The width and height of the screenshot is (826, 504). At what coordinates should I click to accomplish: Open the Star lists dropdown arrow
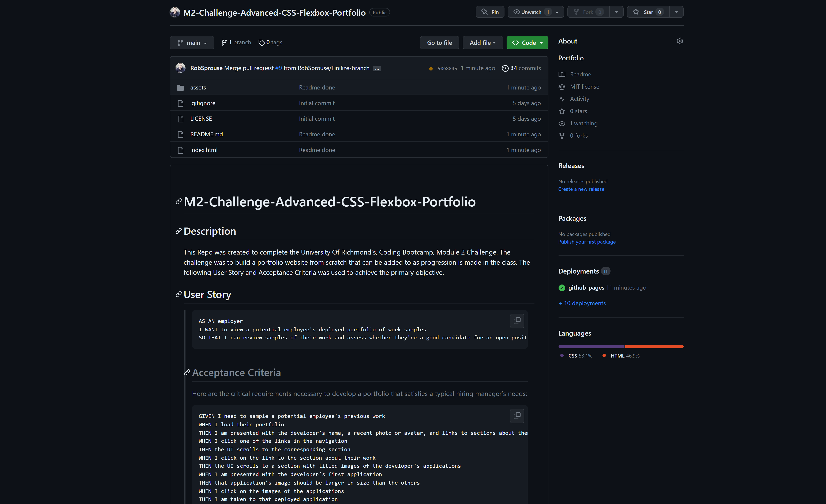676,12
